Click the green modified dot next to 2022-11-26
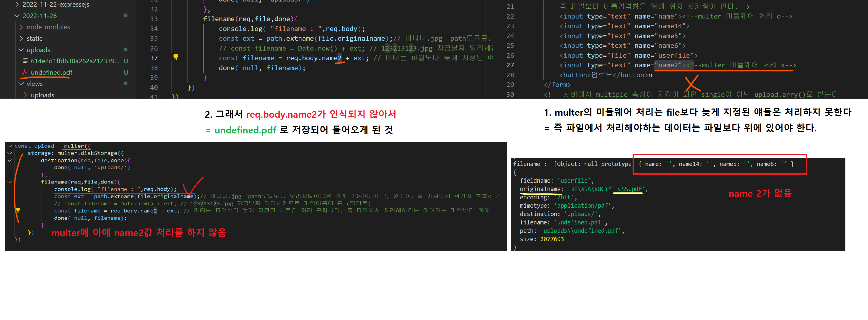This screenshot has height=320, width=868. tap(125, 16)
